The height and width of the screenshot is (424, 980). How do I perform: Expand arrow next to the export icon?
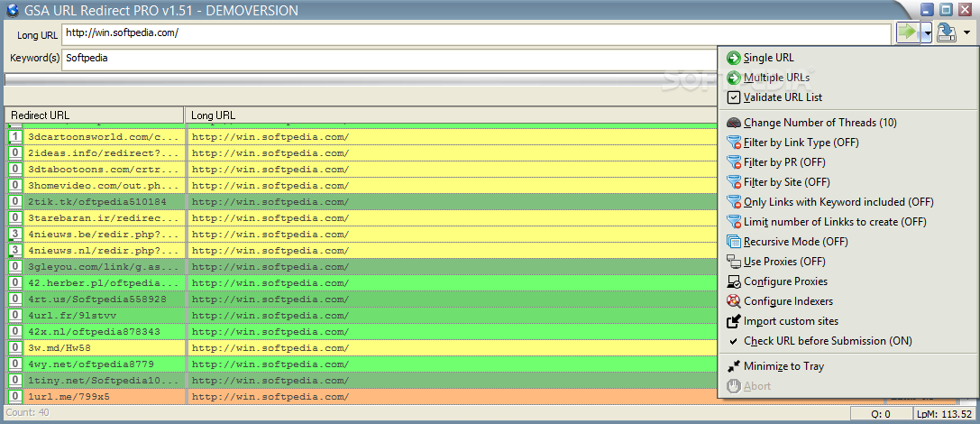(966, 32)
